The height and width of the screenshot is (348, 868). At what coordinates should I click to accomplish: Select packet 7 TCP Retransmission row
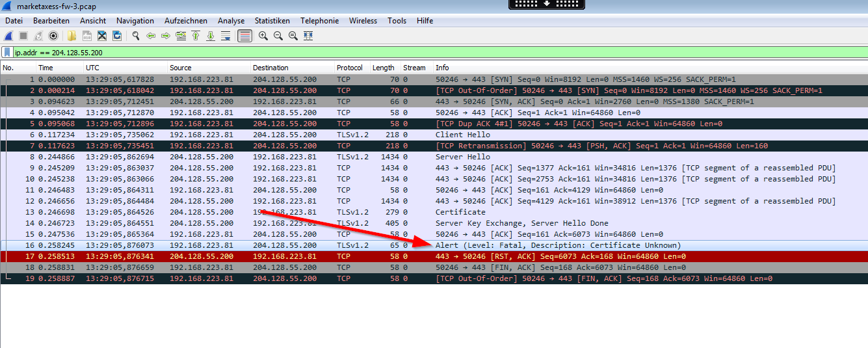[434, 146]
